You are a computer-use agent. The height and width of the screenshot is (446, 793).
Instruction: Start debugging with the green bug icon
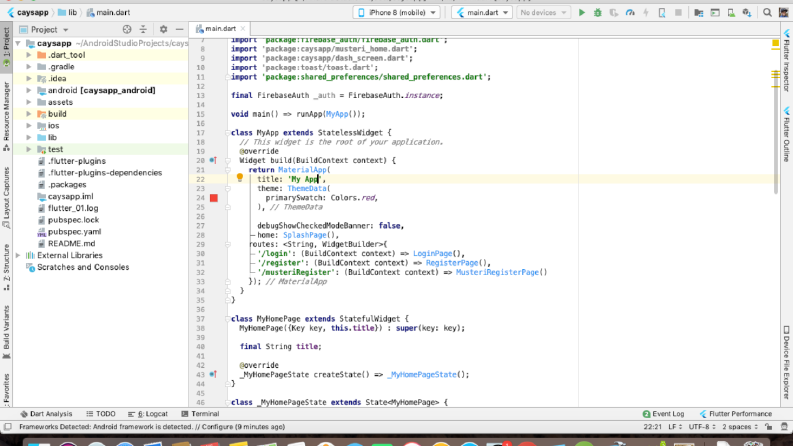pos(598,13)
